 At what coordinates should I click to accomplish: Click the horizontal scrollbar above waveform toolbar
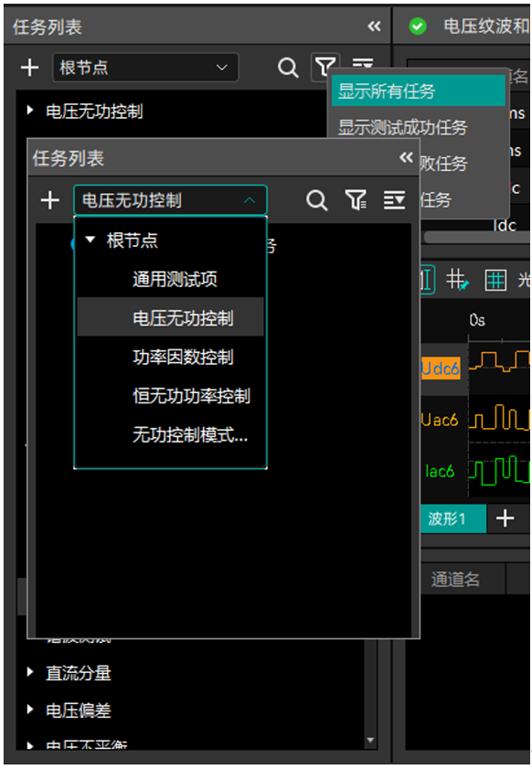point(475,238)
